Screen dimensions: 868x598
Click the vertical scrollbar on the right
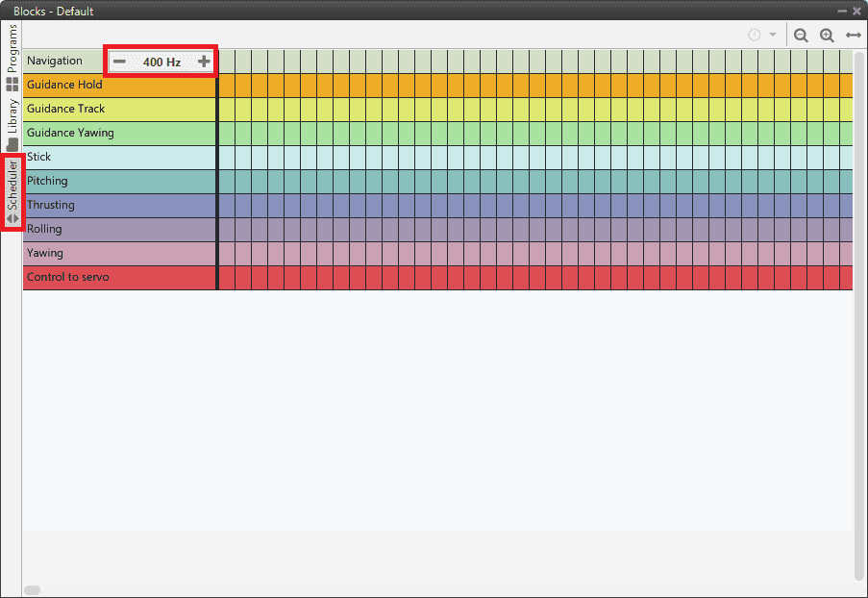coord(859,315)
